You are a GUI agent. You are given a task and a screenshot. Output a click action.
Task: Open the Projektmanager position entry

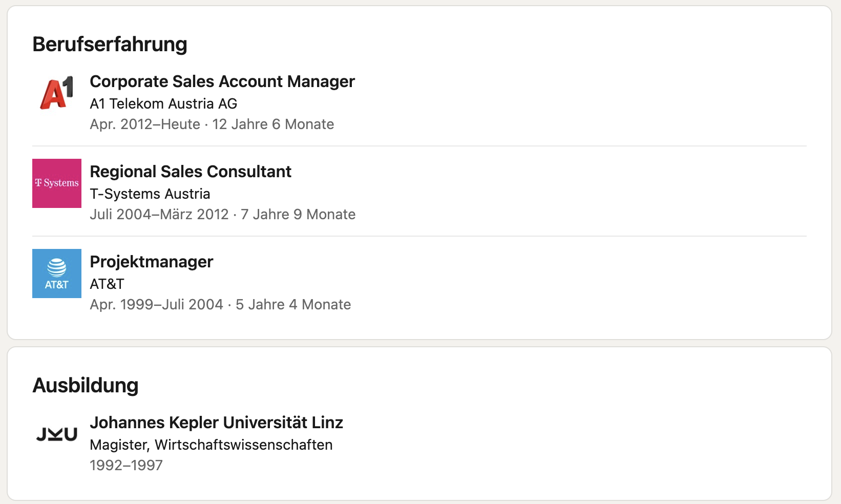pyautogui.click(x=152, y=262)
